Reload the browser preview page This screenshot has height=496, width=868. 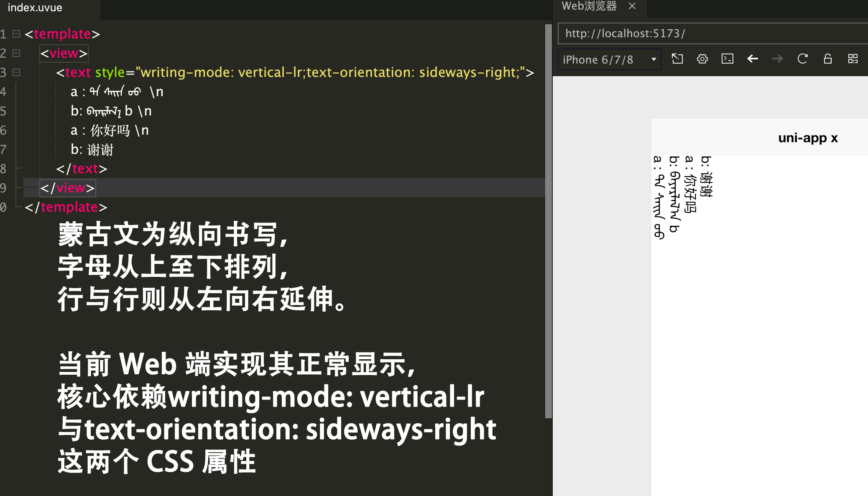tap(802, 59)
